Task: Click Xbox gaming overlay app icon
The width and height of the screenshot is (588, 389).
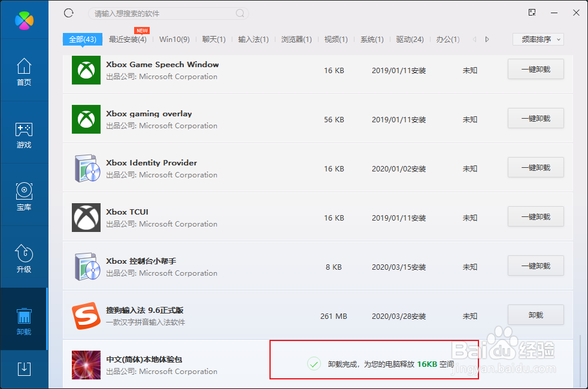Action: (86, 119)
